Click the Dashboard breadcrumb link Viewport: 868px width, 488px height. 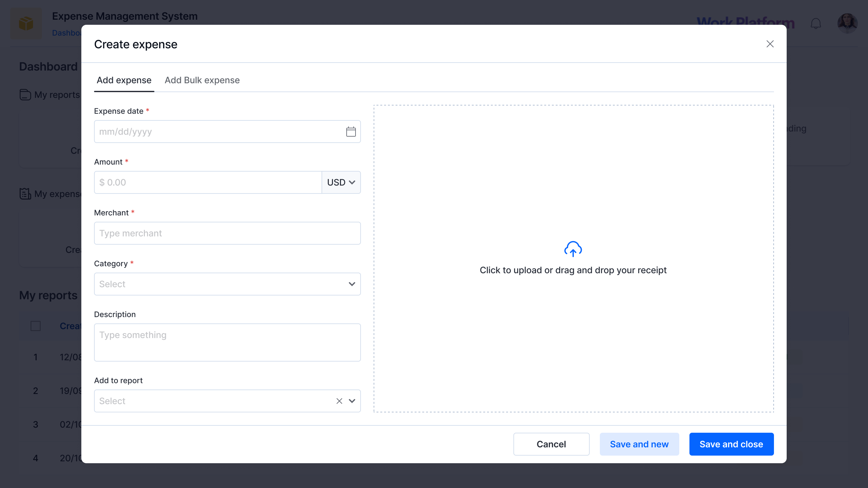click(x=67, y=33)
